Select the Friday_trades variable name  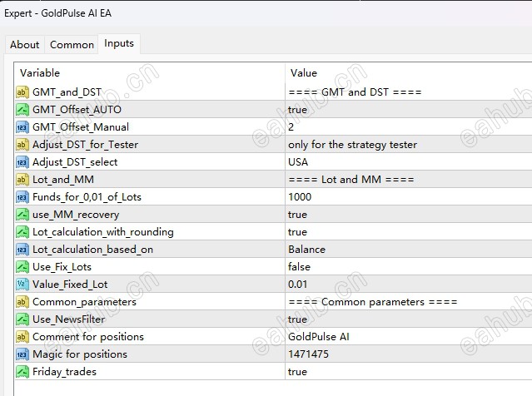point(64,372)
